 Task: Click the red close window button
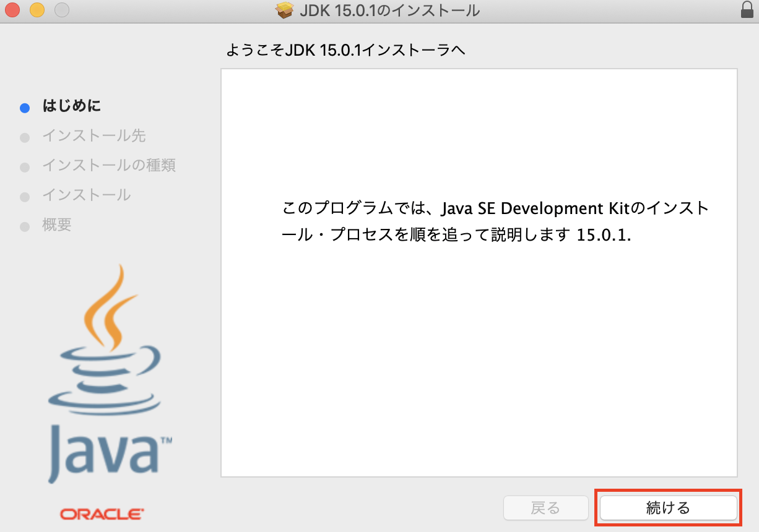pos(12,10)
